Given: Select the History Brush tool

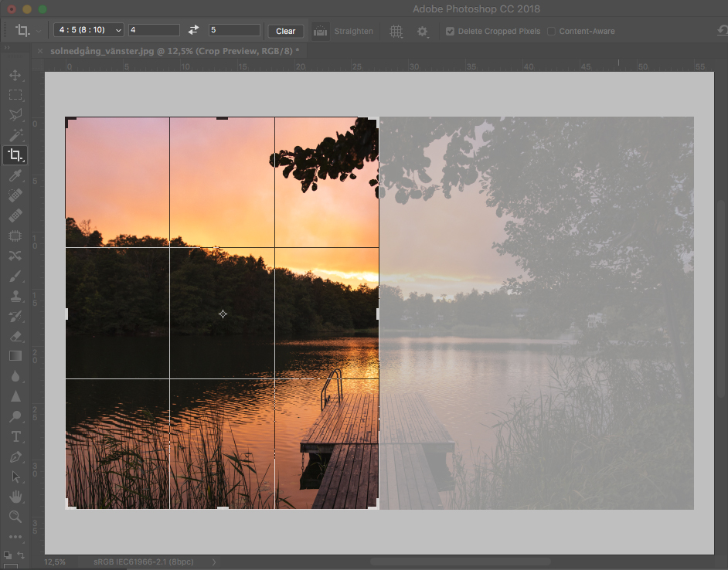Looking at the screenshot, I should pyautogui.click(x=15, y=316).
